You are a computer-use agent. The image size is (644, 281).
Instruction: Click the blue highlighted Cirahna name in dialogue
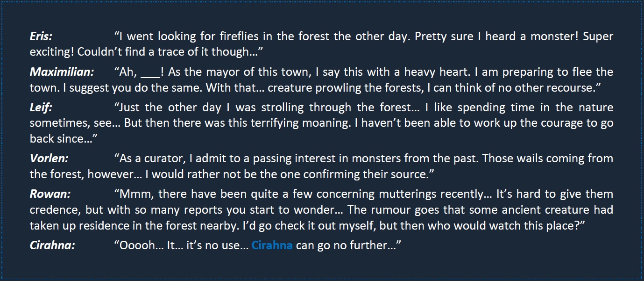[272, 245]
